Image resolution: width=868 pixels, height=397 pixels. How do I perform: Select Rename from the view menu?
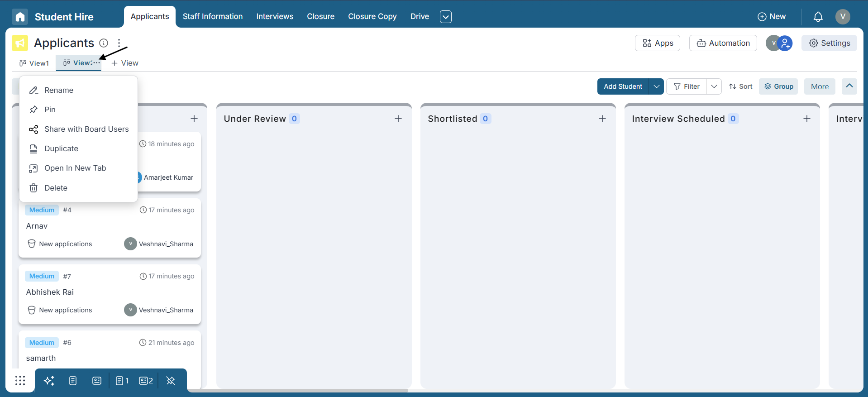tap(79, 90)
